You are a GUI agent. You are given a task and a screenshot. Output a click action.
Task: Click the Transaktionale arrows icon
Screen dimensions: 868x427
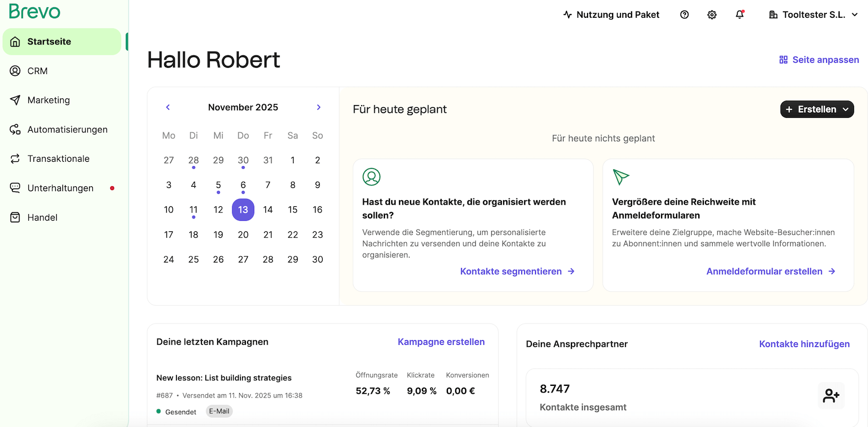[x=14, y=158]
